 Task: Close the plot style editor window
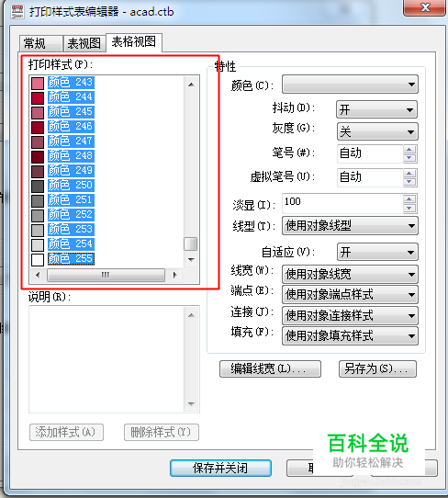click(x=424, y=7)
